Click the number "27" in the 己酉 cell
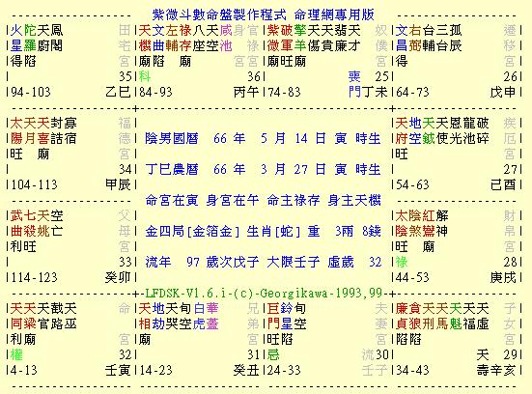This screenshot has width=532, height=394. point(510,169)
